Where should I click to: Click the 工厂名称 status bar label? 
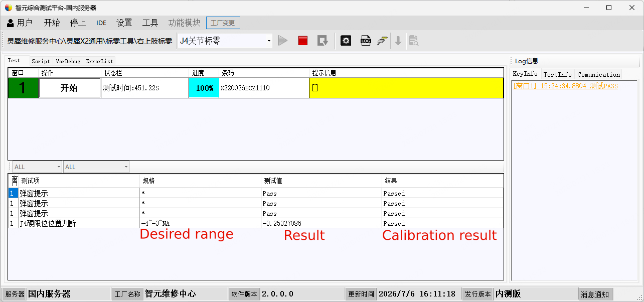[x=127, y=294]
